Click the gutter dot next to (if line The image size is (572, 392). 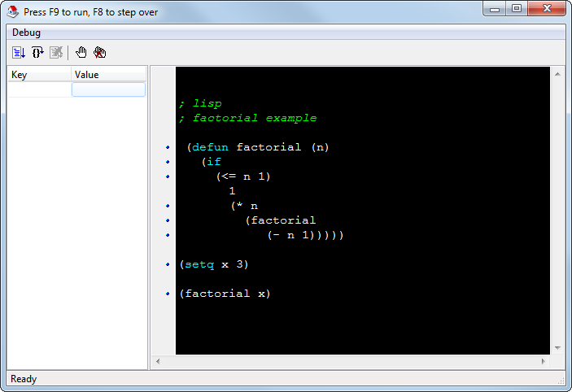(168, 162)
